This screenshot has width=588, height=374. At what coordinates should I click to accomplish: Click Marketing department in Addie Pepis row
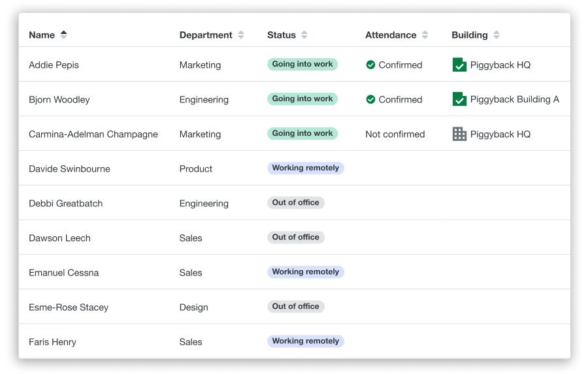pyautogui.click(x=201, y=65)
